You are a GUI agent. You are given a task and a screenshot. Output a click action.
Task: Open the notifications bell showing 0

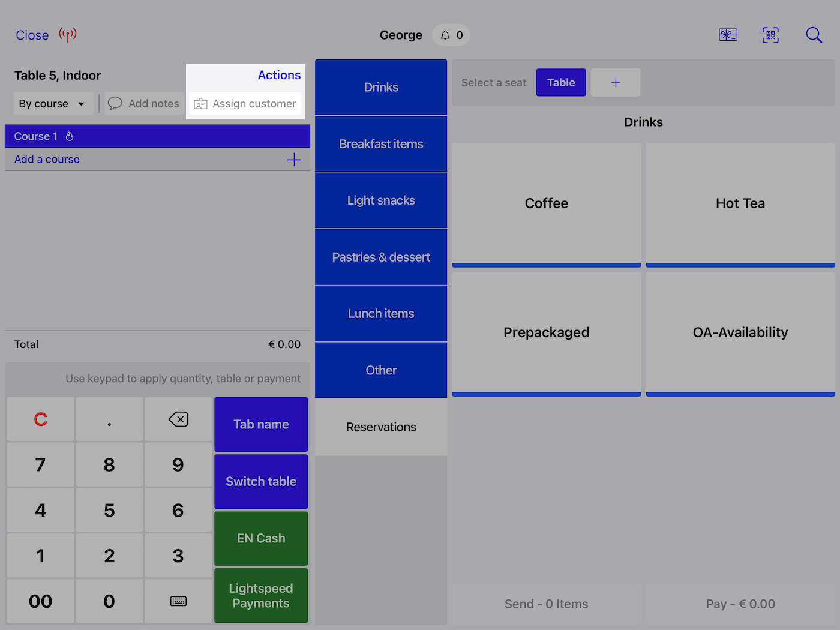(451, 35)
